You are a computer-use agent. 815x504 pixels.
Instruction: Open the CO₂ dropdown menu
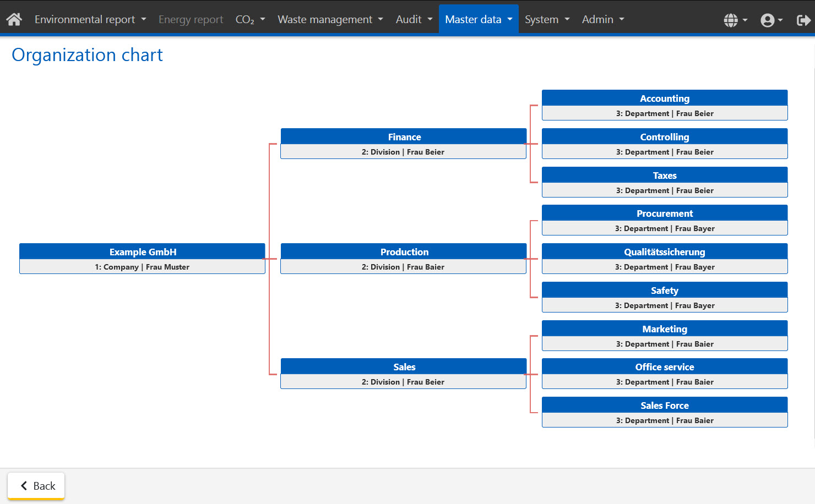click(250, 19)
